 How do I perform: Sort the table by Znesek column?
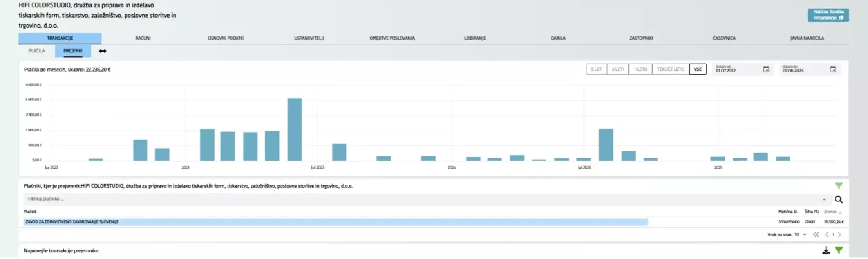click(x=832, y=211)
